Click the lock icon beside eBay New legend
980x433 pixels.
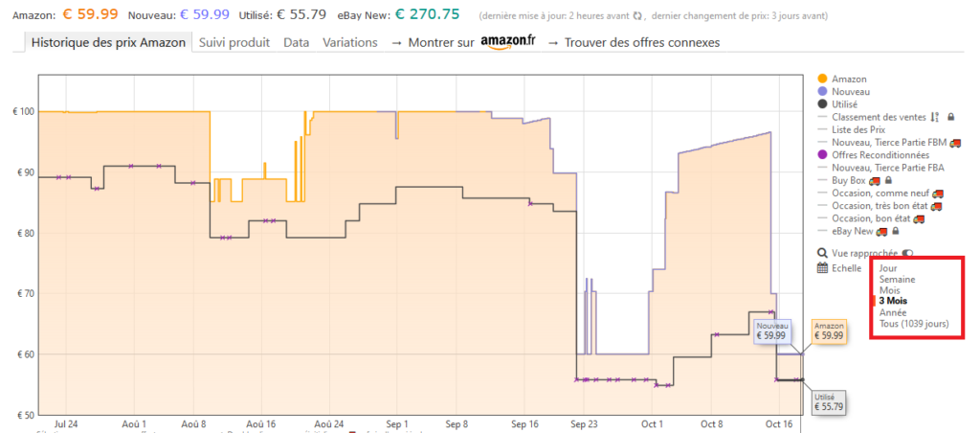[x=896, y=232]
